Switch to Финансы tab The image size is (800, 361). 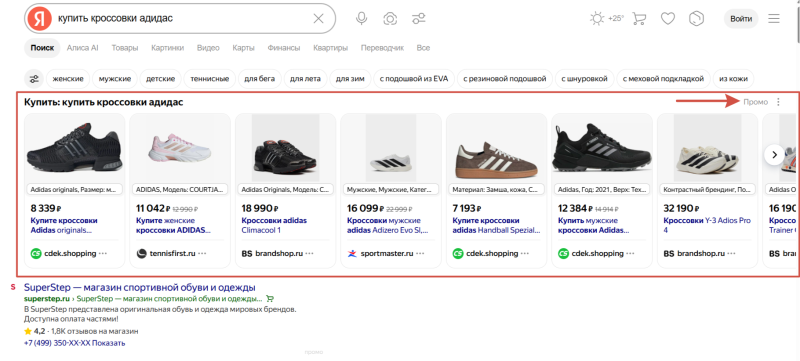(284, 48)
